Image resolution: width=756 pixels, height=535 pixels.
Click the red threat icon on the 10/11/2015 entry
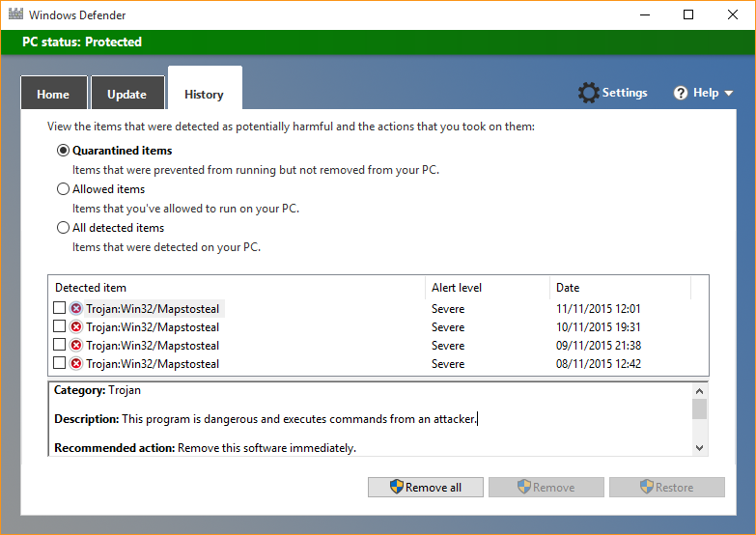(x=76, y=327)
